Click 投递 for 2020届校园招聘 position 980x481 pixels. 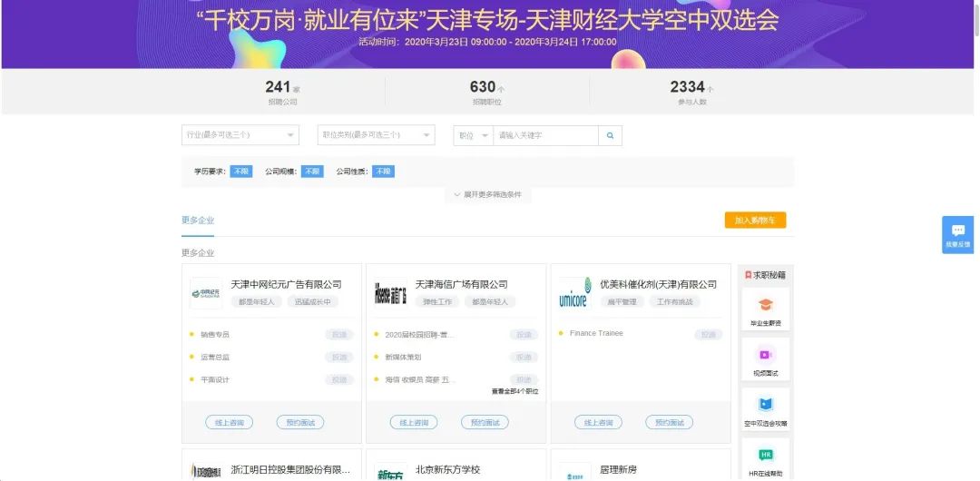click(x=524, y=335)
